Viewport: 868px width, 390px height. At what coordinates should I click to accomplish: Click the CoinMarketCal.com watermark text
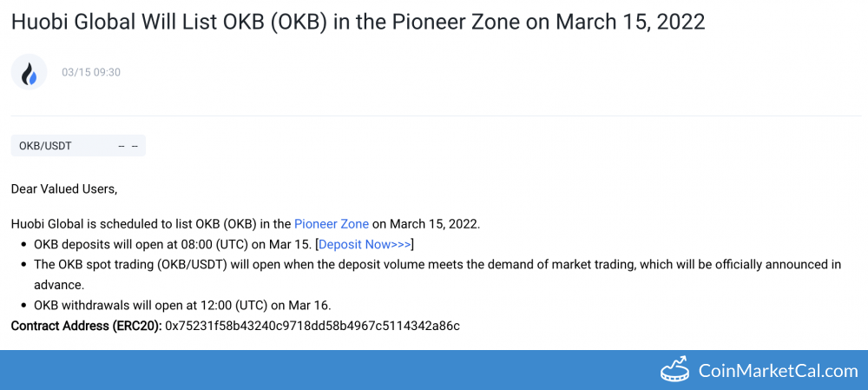point(778,371)
